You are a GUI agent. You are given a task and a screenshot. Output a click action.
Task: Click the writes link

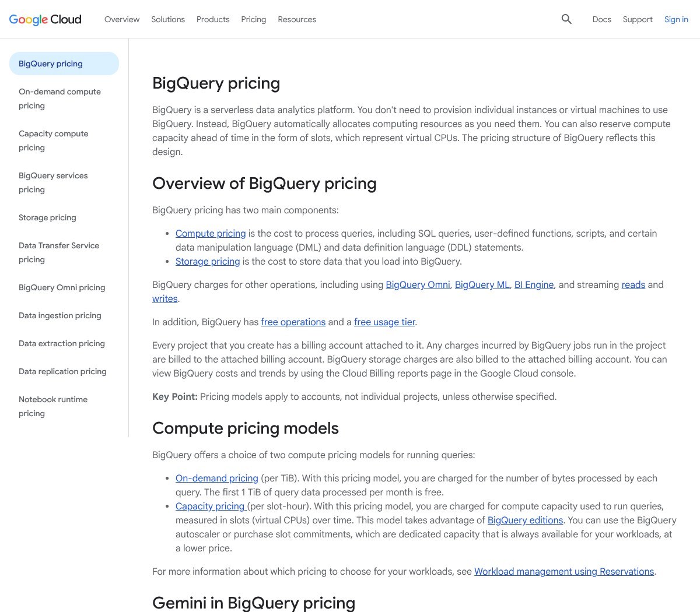164,298
